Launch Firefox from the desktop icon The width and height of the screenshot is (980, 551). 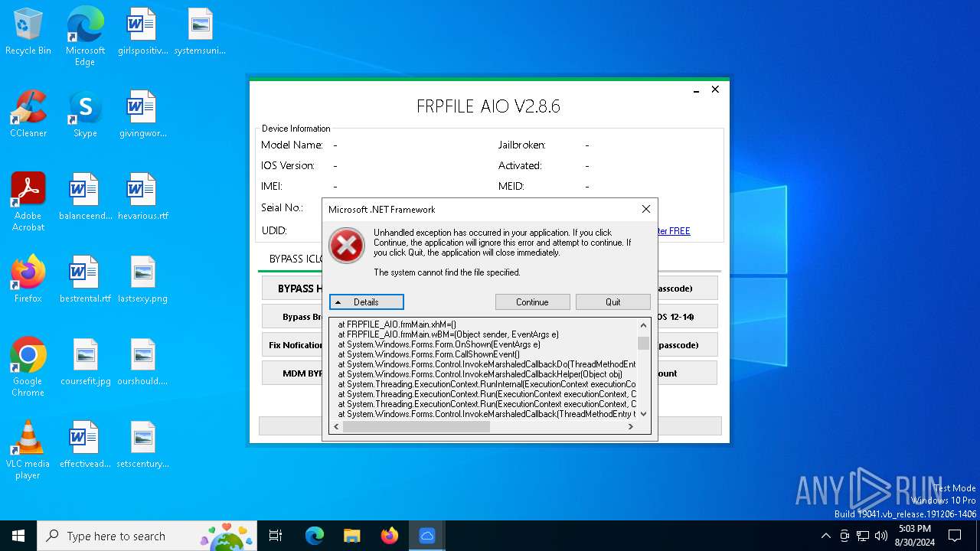28,280
